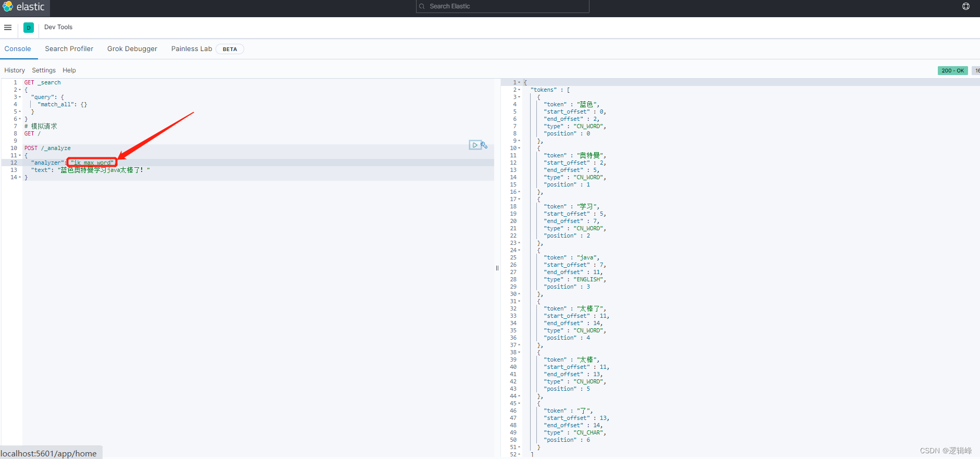Collapse the java token object at response line 24
980x459 pixels.
pos(519,250)
